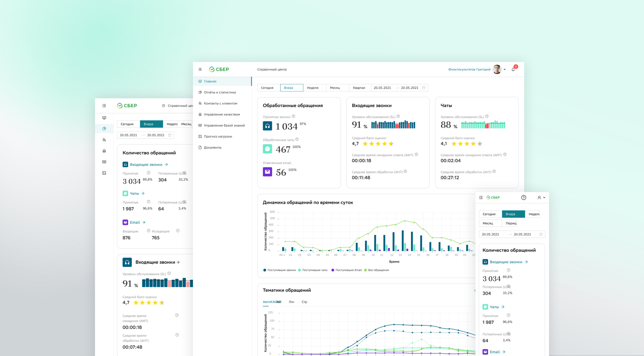Toggle Поступившие звонки series in chart legend
This screenshot has height=356, width=644.
[279, 270]
